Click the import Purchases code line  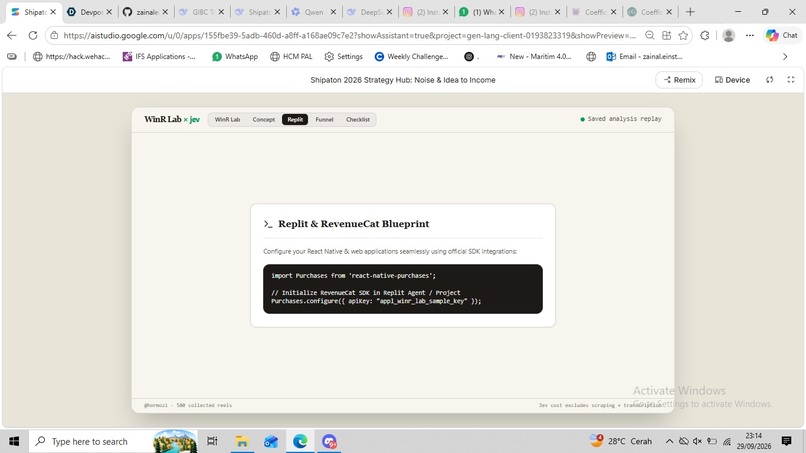pos(353,276)
